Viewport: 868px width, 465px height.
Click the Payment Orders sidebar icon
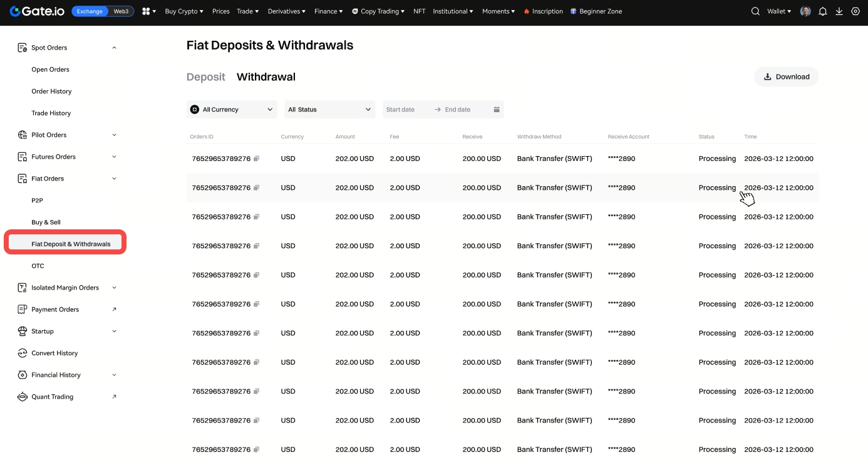[x=22, y=310]
